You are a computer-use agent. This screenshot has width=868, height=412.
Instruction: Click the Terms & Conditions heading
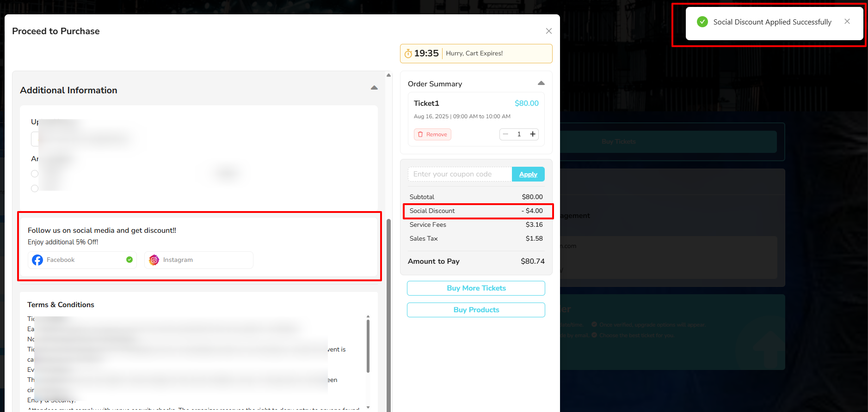coord(61,305)
